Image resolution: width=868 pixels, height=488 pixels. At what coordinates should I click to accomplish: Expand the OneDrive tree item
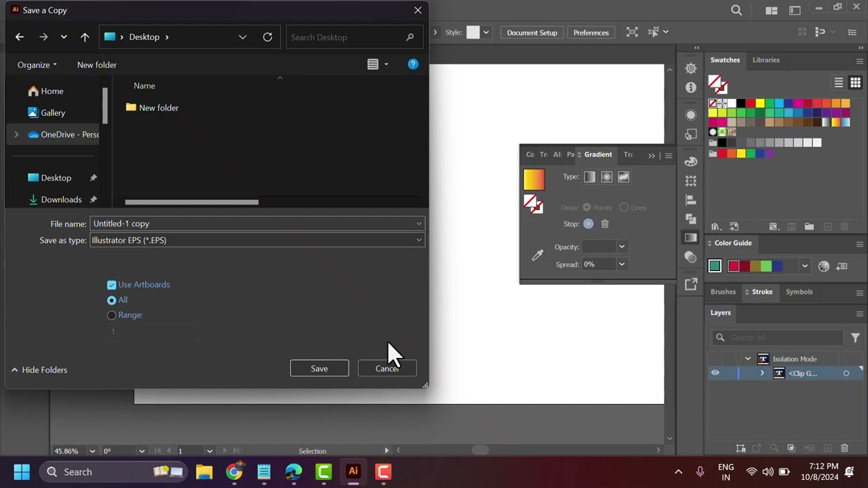[x=16, y=135]
